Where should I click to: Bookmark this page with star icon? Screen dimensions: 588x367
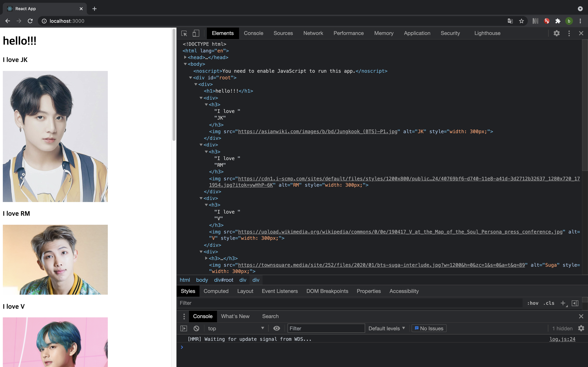[521, 21]
